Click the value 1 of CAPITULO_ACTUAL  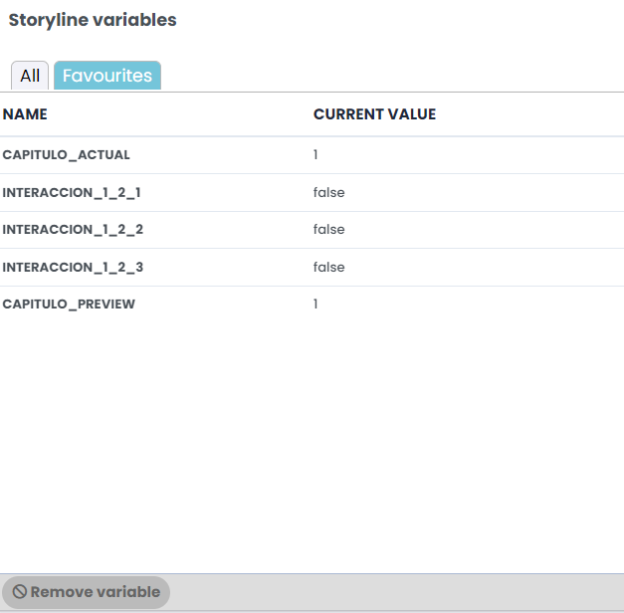(316, 155)
